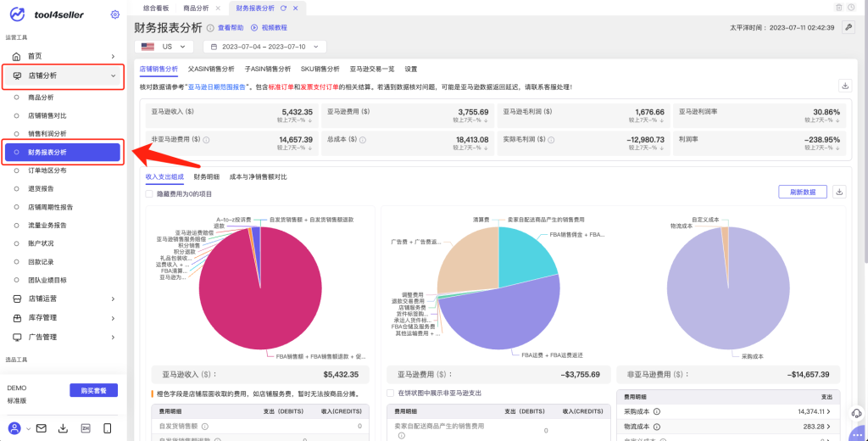Click info icon beside 物流成本

click(657, 427)
